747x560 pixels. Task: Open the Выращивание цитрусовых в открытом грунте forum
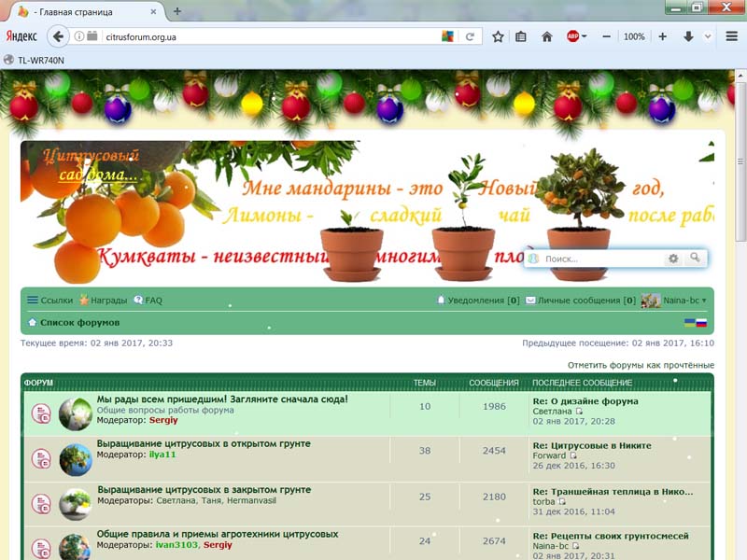[204, 444]
